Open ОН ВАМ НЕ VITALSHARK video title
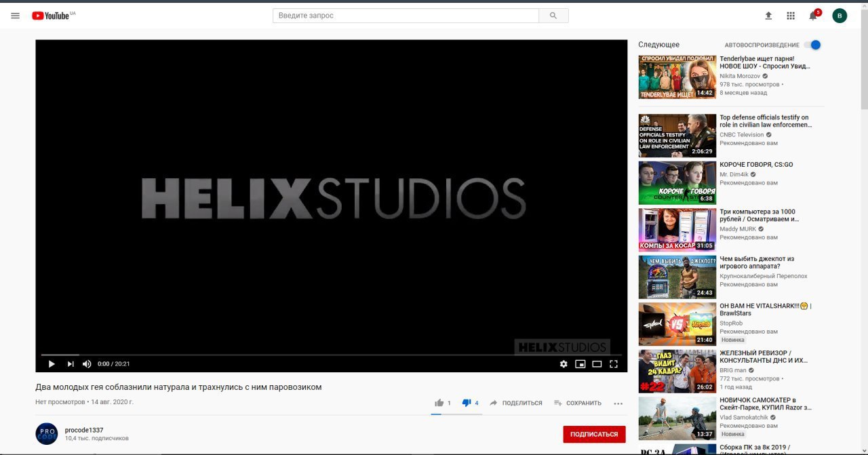 click(766, 310)
